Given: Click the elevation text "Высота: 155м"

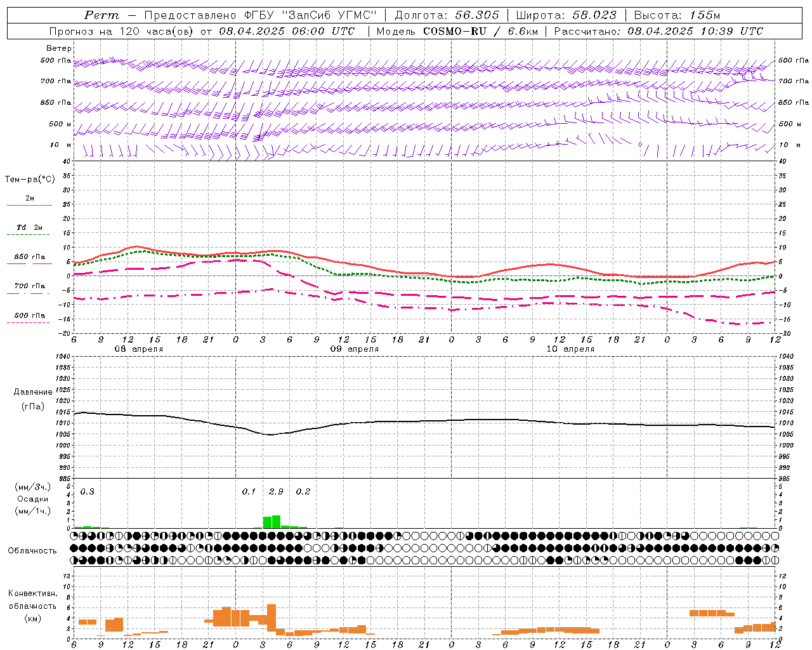Looking at the screenshot, I should pyautogui.click(x=677, y=15).
